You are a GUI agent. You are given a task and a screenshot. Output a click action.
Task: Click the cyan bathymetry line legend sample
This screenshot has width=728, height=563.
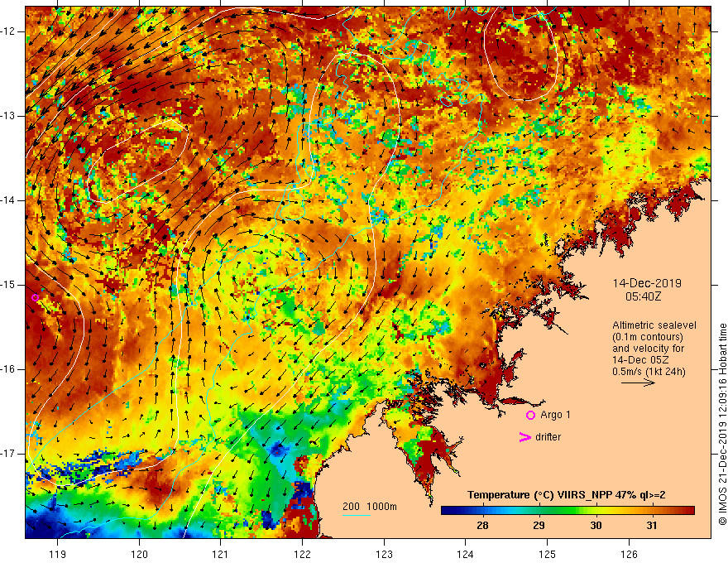[x=357, y=515]
